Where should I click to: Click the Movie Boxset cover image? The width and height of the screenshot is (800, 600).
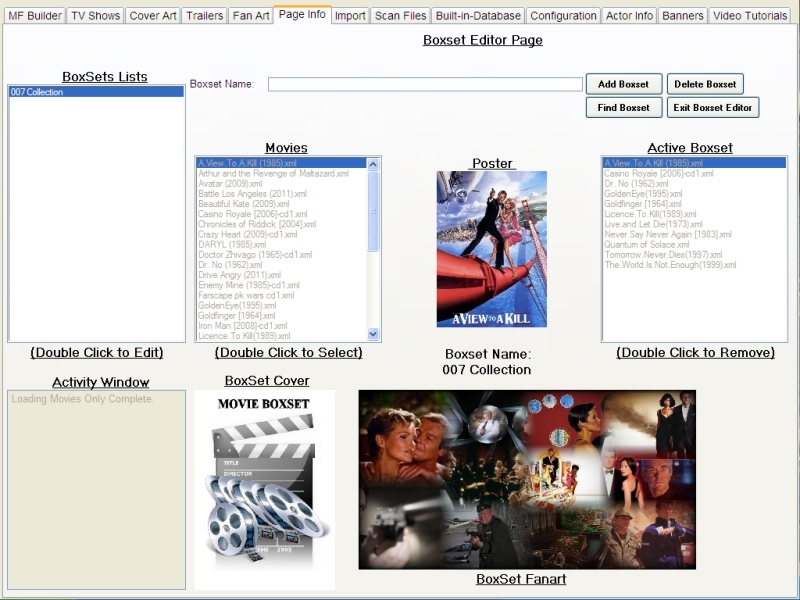tap(265, 489)
